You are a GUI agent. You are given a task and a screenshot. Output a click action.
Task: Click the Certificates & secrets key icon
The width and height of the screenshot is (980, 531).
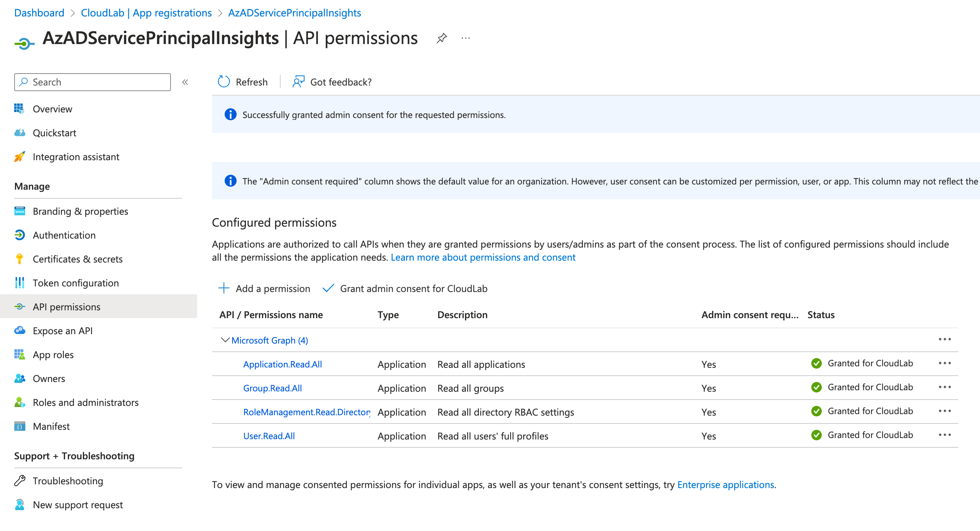(19, 259)
